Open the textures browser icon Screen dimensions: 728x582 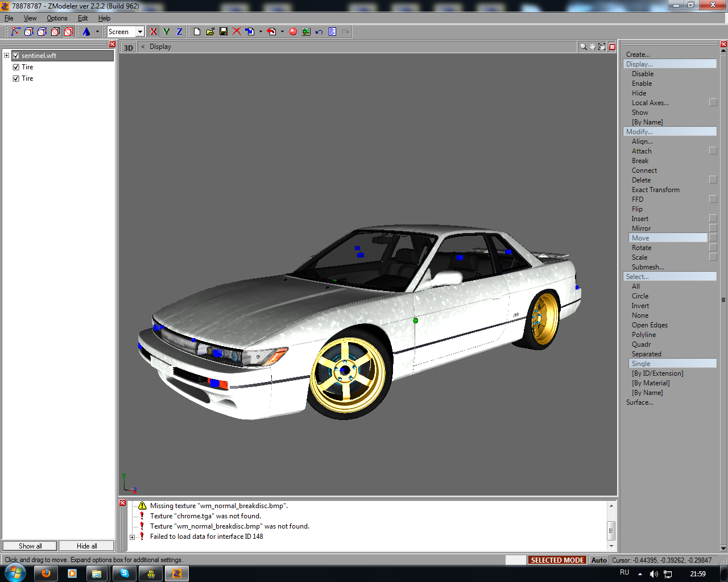[x=306, y=32]
